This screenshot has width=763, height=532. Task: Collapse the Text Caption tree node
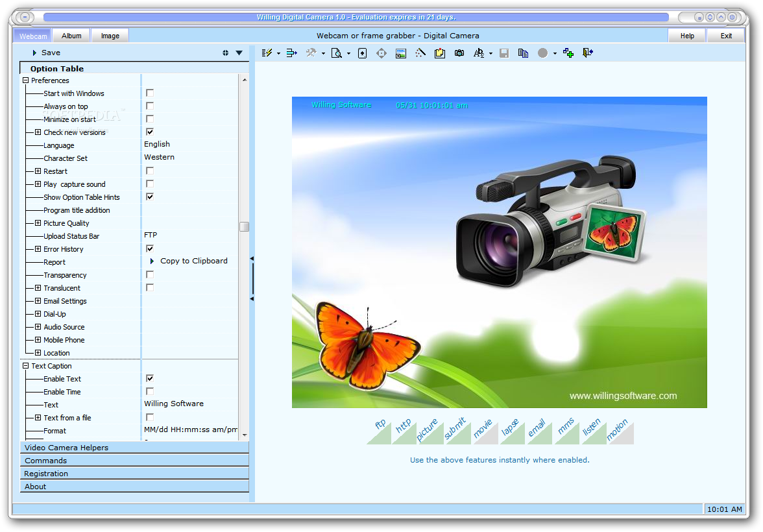point(26,365)
